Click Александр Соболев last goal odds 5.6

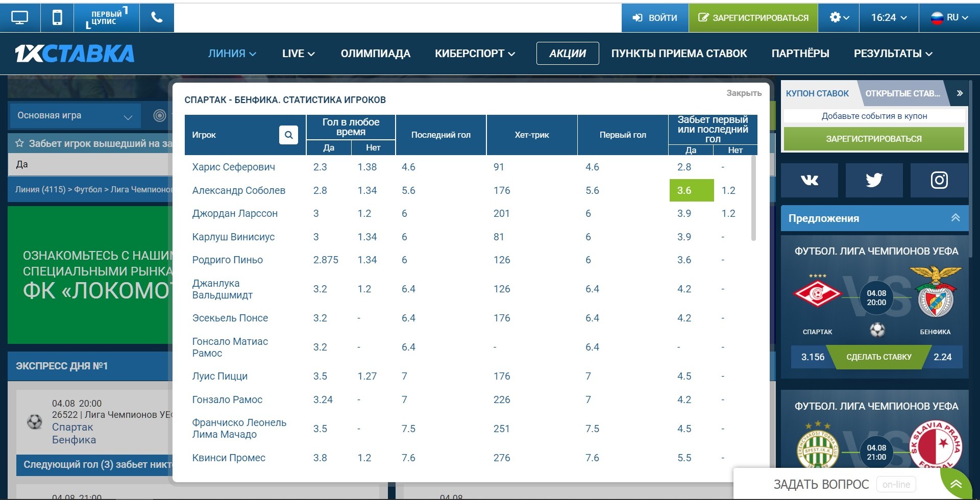408,190
